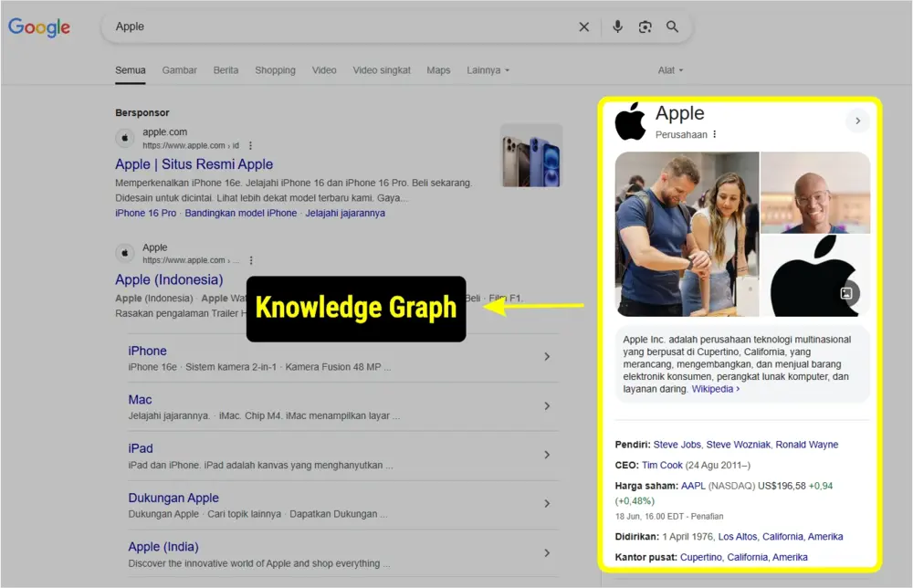This screenshot has height=588, width=913.
Task: Switch to the Video tab
Action: (324, 70)
